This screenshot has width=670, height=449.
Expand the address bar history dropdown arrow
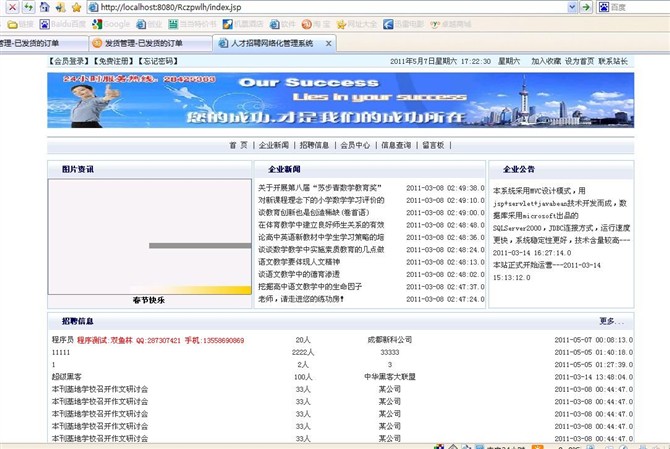[x=572, y=7]
